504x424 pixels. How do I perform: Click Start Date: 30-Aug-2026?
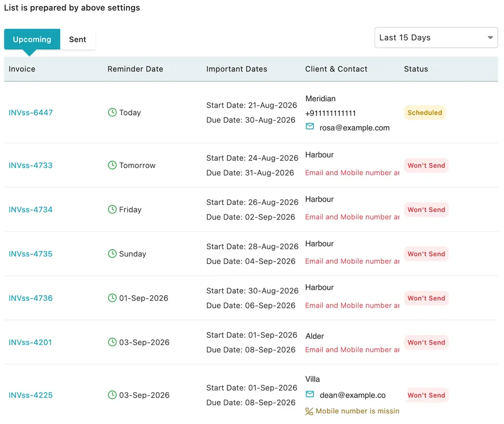253,291
